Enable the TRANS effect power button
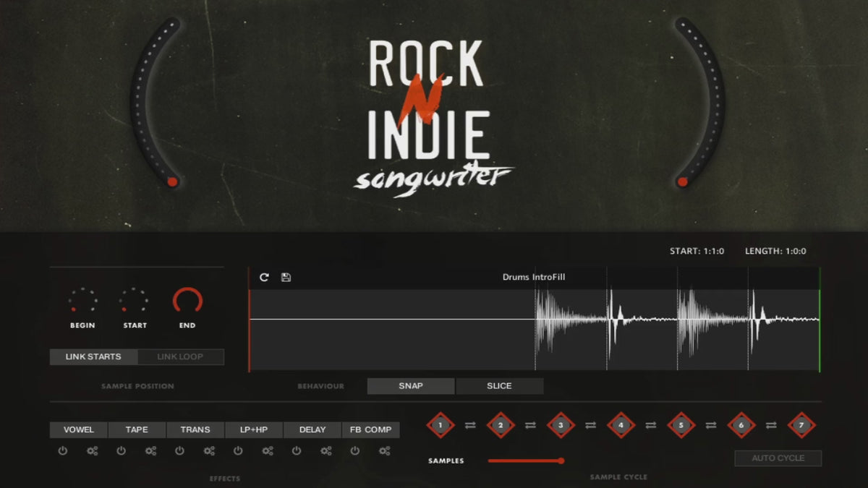 coord(180,451)
